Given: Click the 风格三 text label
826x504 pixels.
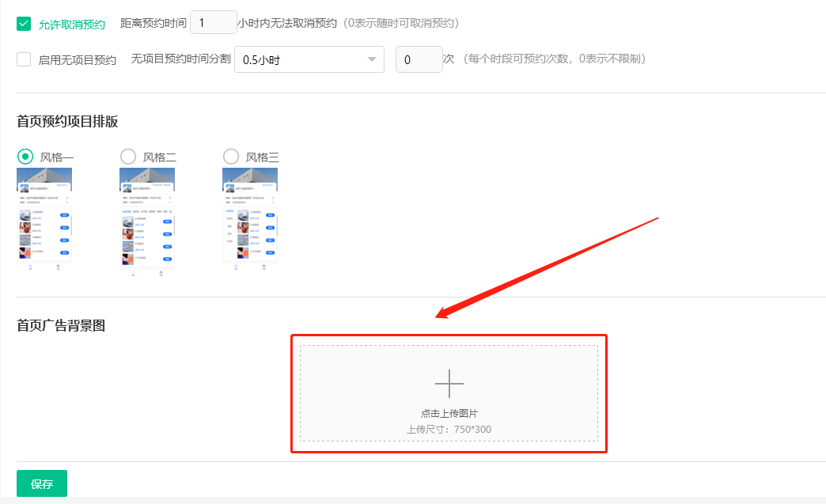Looking at the screenshot, I should tap(263, 157).
